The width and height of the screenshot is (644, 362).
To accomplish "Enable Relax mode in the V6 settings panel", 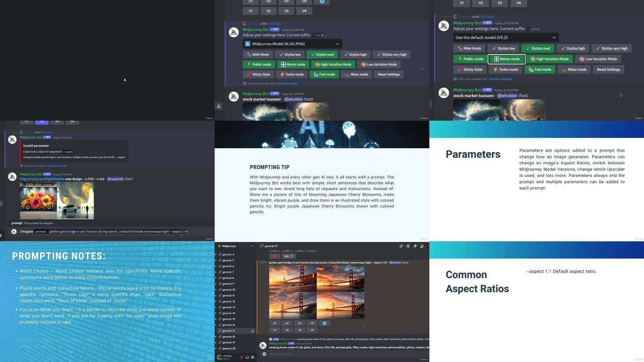I will tap(356, 74).
